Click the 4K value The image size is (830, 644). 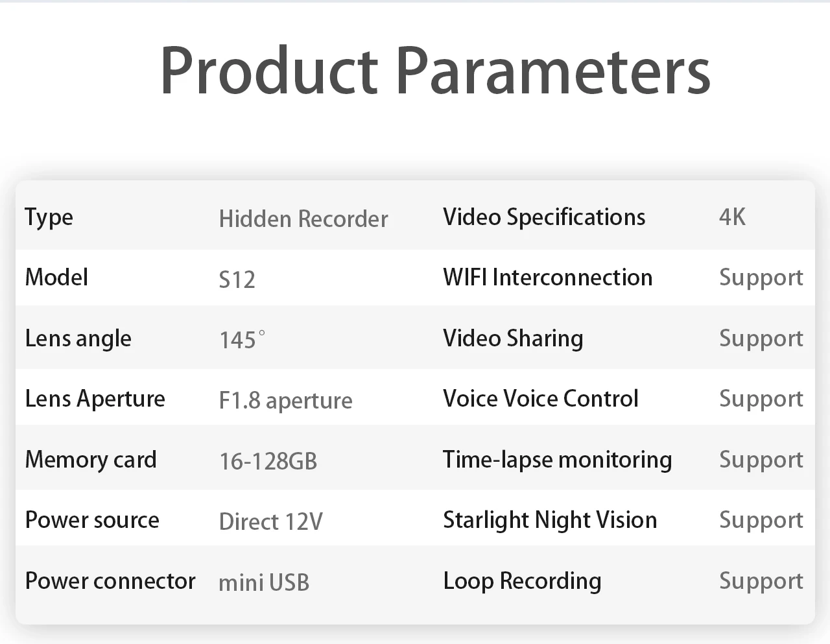[732, 217]
